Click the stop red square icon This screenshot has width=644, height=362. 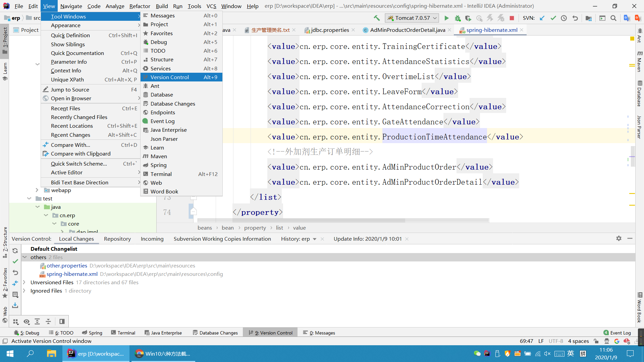click(x=512, y=18)
